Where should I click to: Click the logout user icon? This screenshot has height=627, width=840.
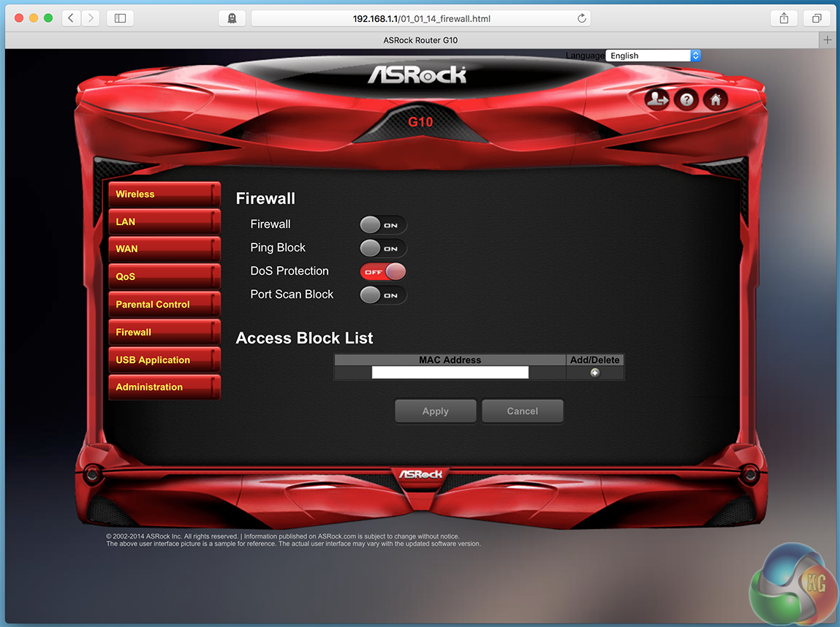657,99
